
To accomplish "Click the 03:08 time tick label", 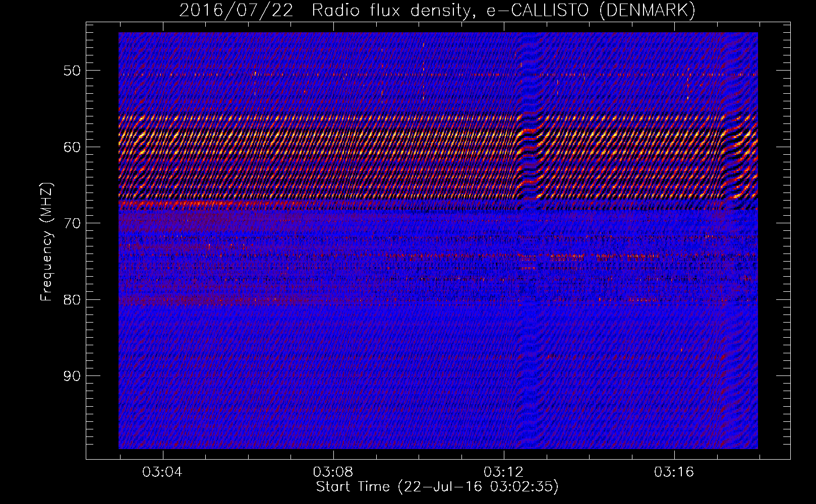I will pyautogui.click(x=333, y=472).
